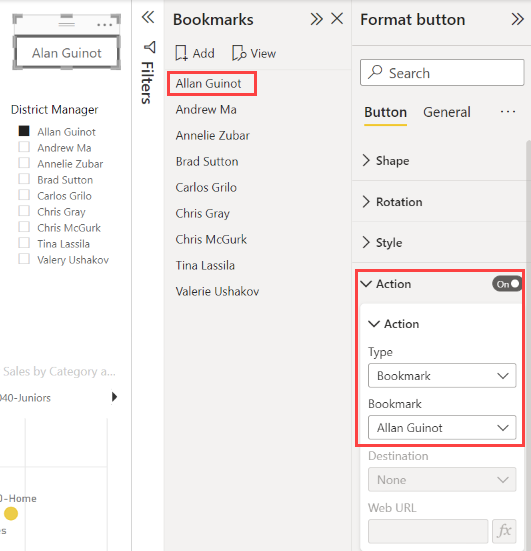Open more options ellipsis on the button visual

click(x=104, y=25)
